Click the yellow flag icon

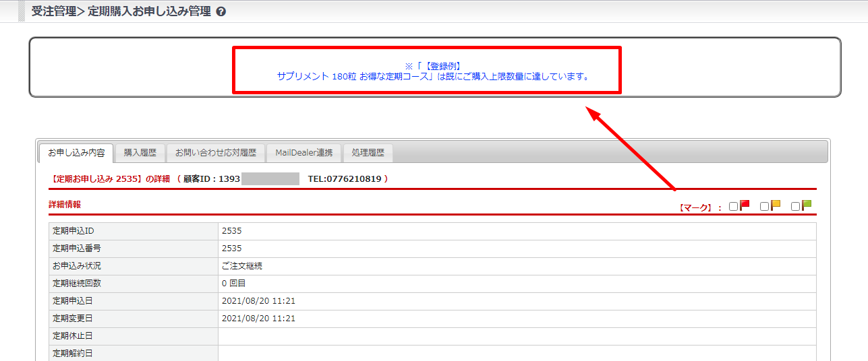tap(776, 205)
